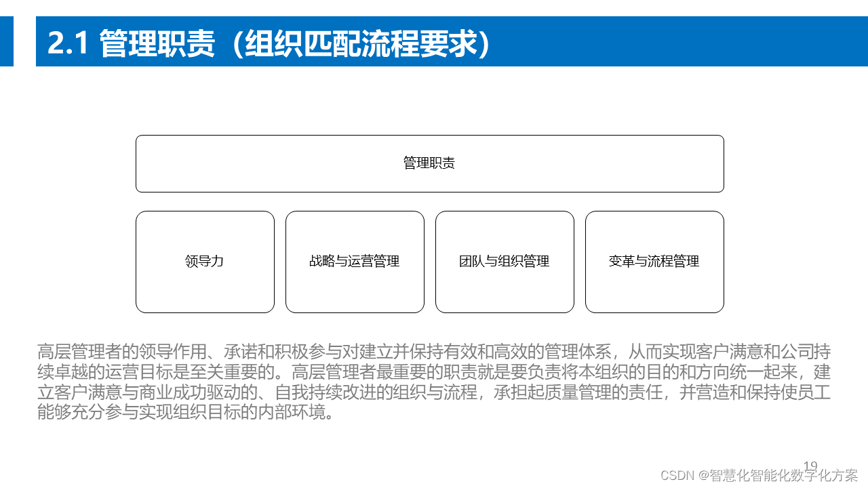
Task: Select the 领导力 box
Action: pos(205,262)
